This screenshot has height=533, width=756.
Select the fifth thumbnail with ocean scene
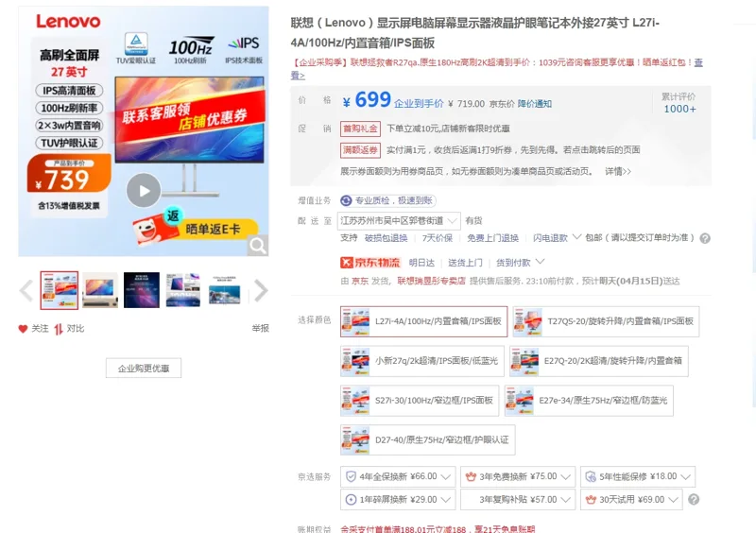click(225, 290)
